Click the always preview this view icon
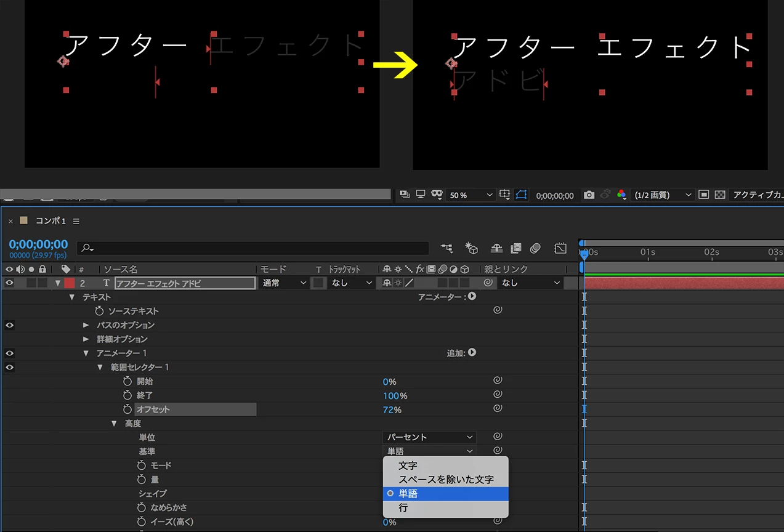 click(x=405, y=195)
